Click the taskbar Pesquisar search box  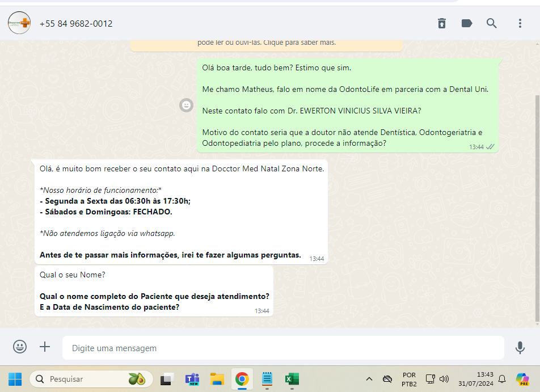click(91, 379)
